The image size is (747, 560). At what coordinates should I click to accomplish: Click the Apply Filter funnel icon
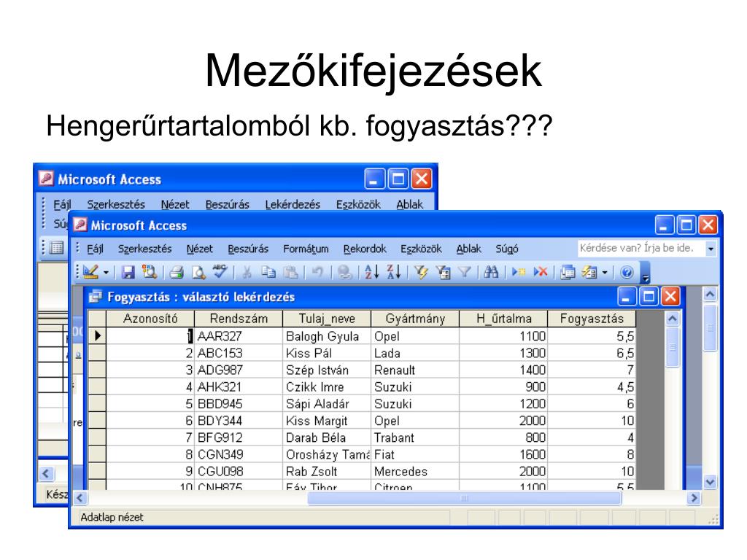[464, 273]
